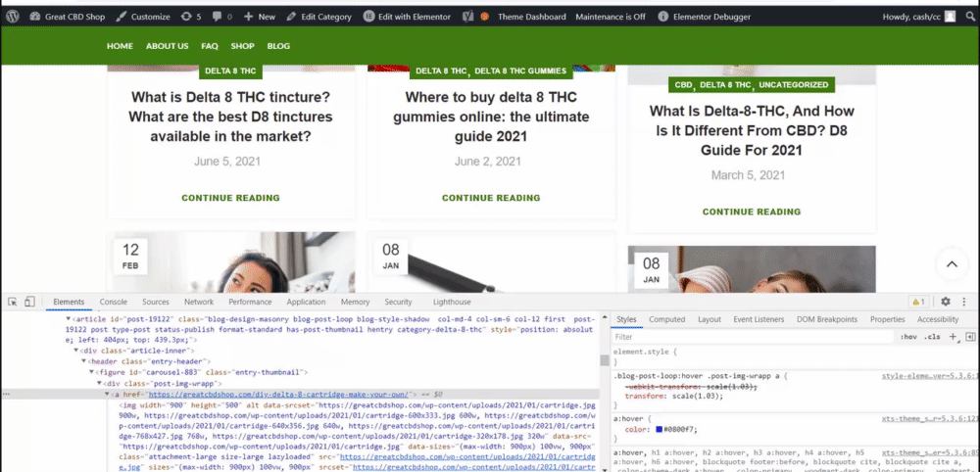This screenshot has width=980, height=472.
Task: Click the Styles Filter input field
Action: click(752, 337)
